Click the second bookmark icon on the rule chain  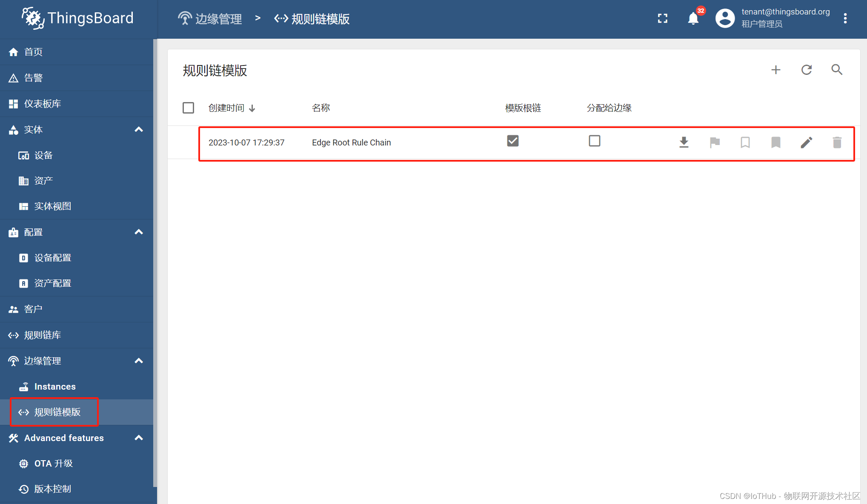point(775,142)
